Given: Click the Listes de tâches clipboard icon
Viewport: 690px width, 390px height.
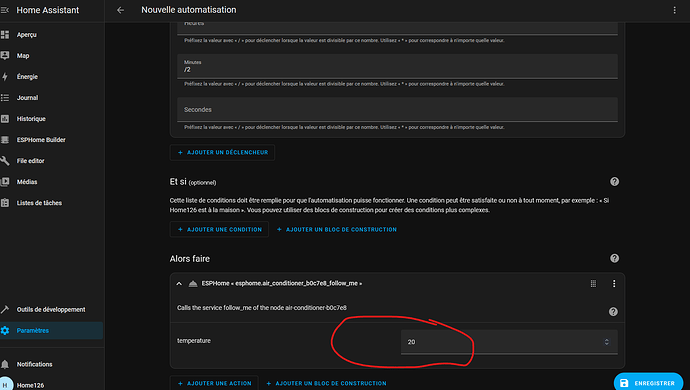Looking at the screenshot, I should (5, 203).
